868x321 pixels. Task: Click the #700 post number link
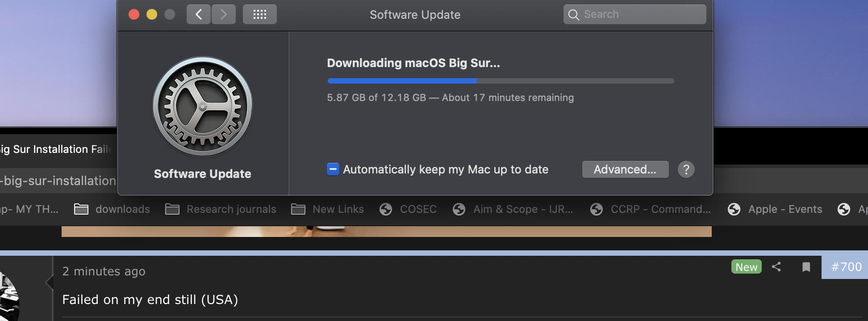[x=846, y=267]
